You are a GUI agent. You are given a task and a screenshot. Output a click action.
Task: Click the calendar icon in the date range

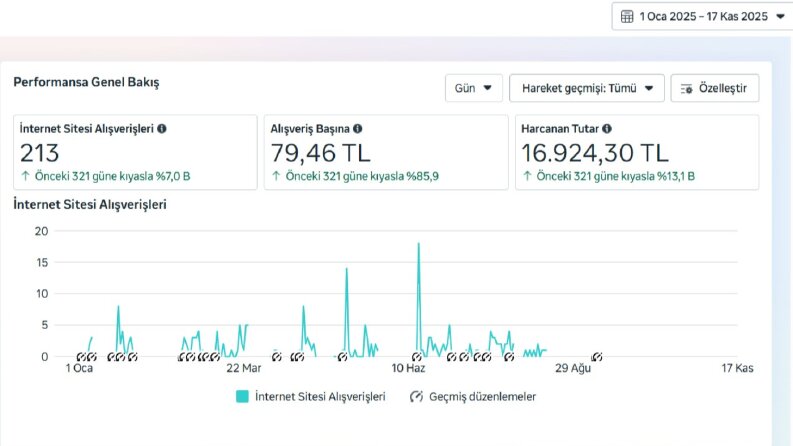627,17
